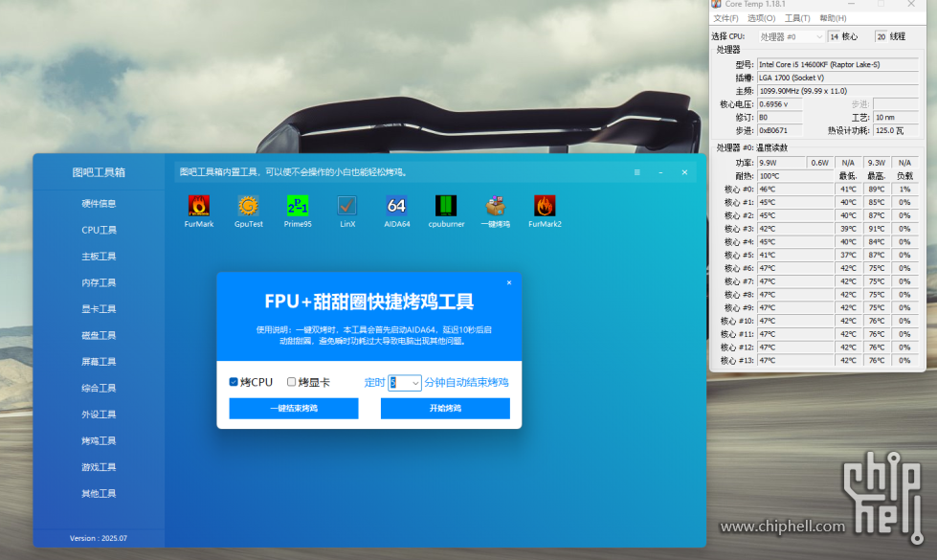Start the Prime95 tool icon
937x560 pixels.
coord(298,206)
